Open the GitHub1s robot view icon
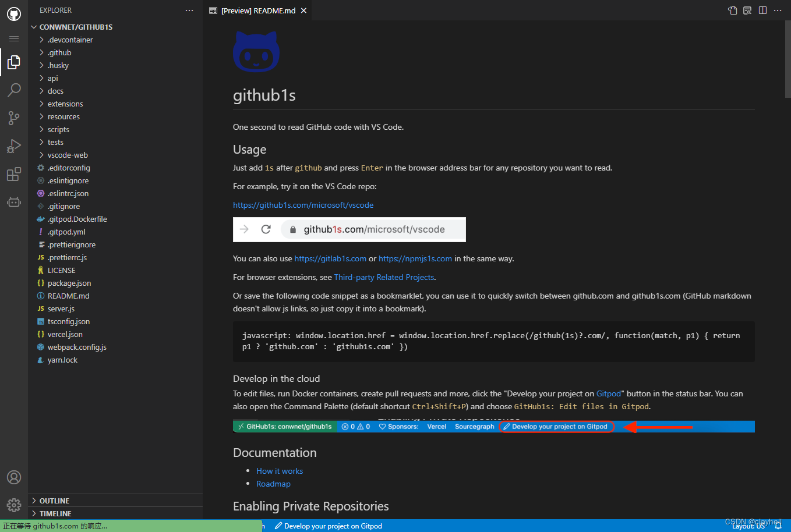 coord(14,202)
